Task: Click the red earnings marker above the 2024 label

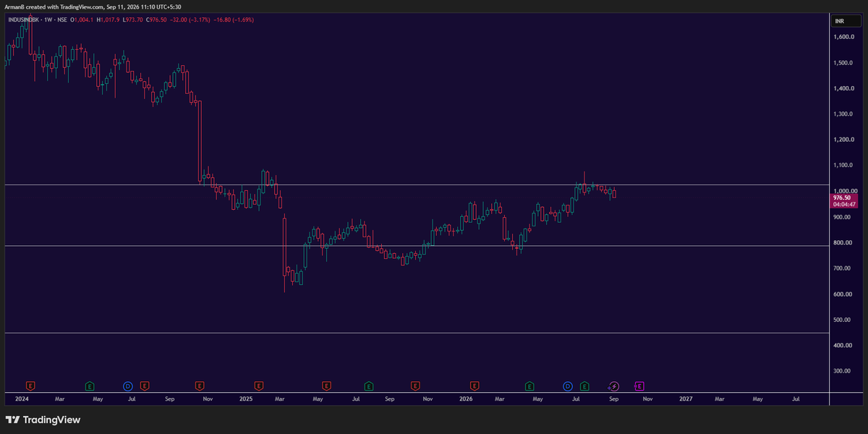Action: coord(31,386)
